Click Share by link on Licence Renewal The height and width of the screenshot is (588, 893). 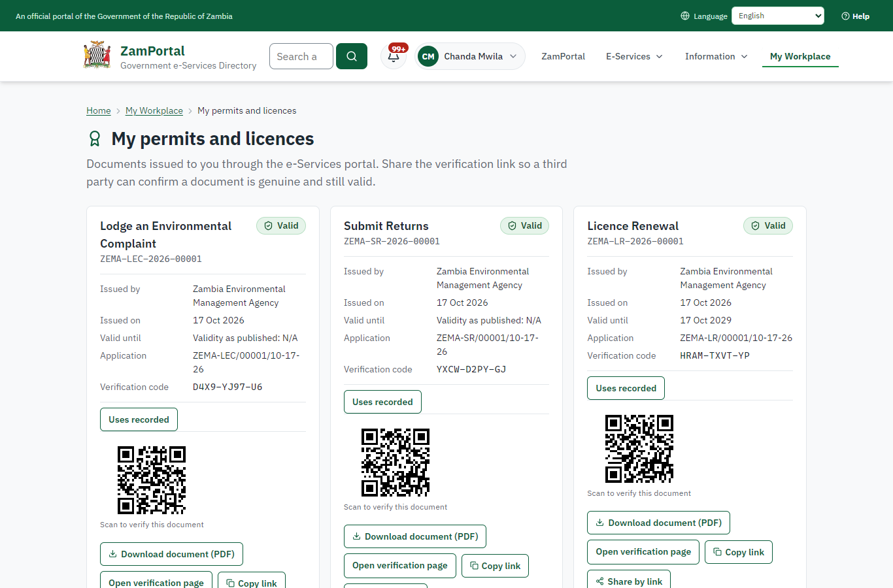coord(629,579)
